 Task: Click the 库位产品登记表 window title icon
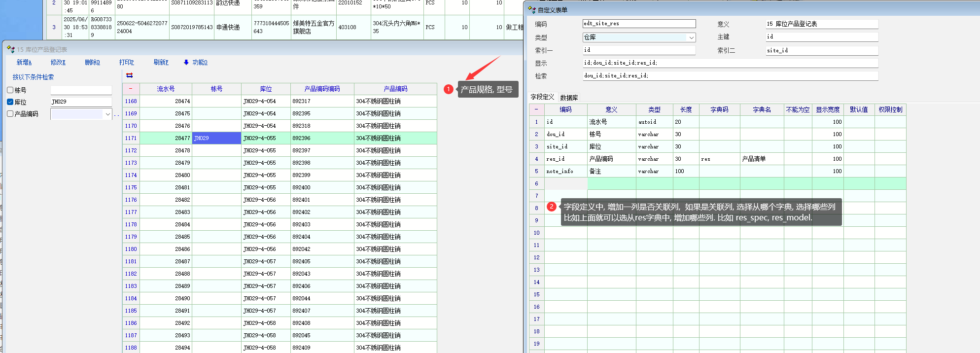pos(11,49)
